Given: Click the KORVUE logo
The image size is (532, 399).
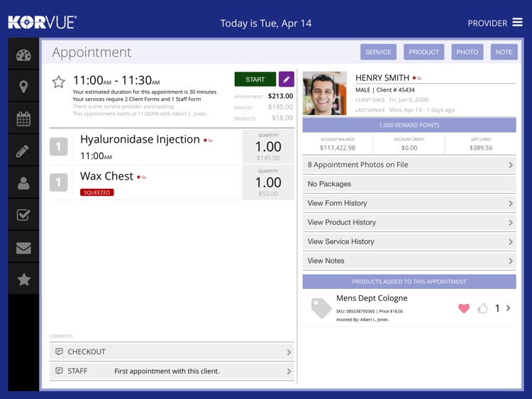Looking at the screenshot, I should tap(43, 23).
